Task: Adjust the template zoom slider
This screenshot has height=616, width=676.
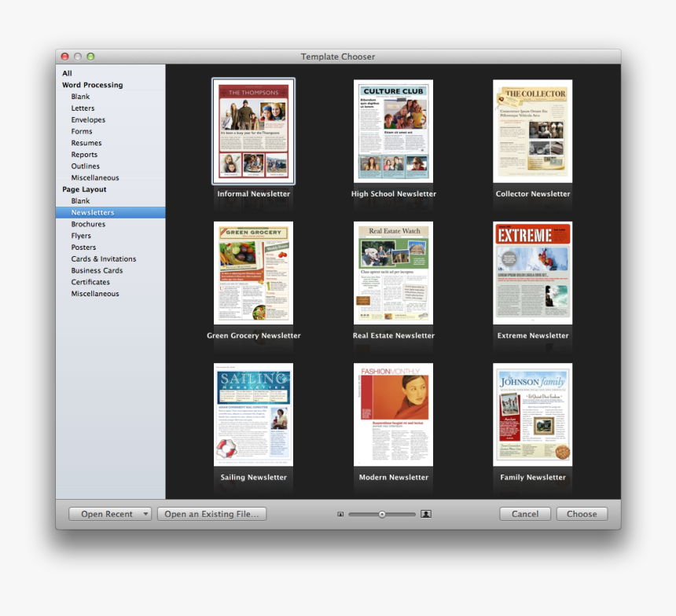Action: coord(383,514)
